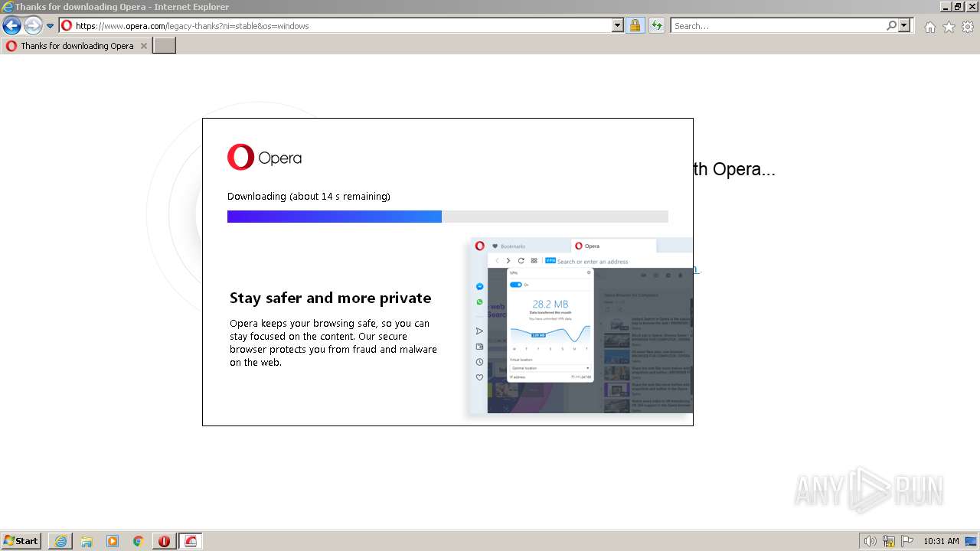
Task: Open the network status tray icon
Action: pos(889,541)
